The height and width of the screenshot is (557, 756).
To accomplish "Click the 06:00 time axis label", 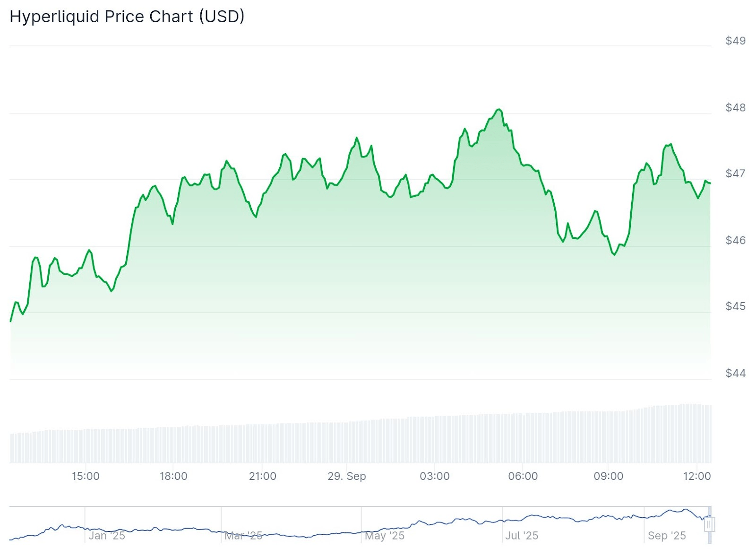I will click(x=523, y=476).
